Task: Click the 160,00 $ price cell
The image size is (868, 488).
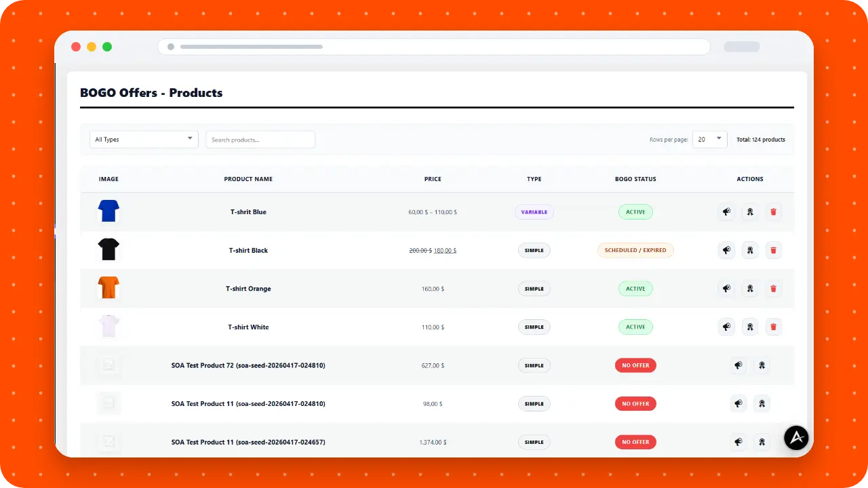Action: click(x=433, y=289)
